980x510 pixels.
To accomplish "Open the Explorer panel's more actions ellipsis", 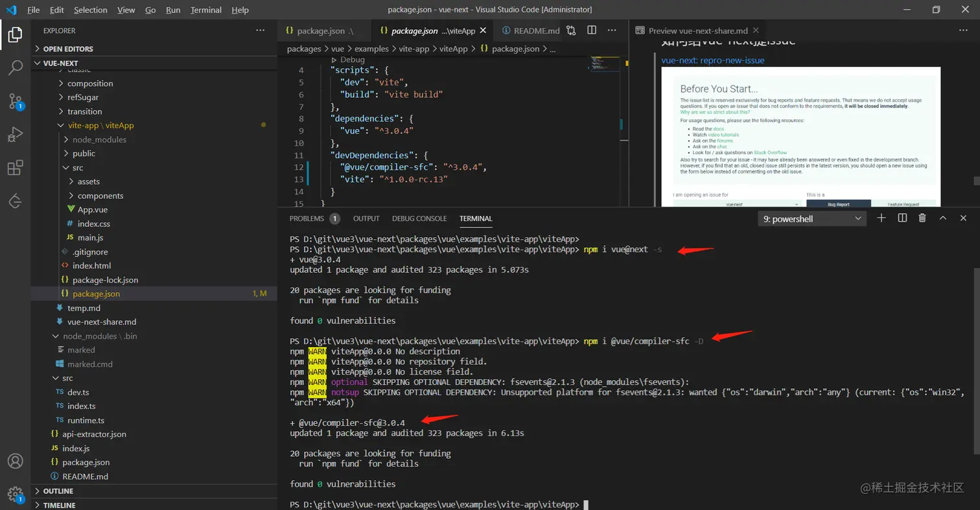I will pyautogui.click(x=261, y=30).
